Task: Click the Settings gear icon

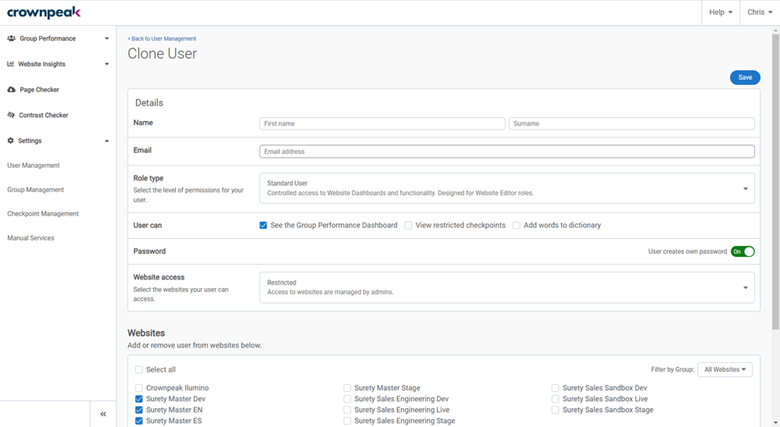Action: pyautogui.click(x=10, y=141)
